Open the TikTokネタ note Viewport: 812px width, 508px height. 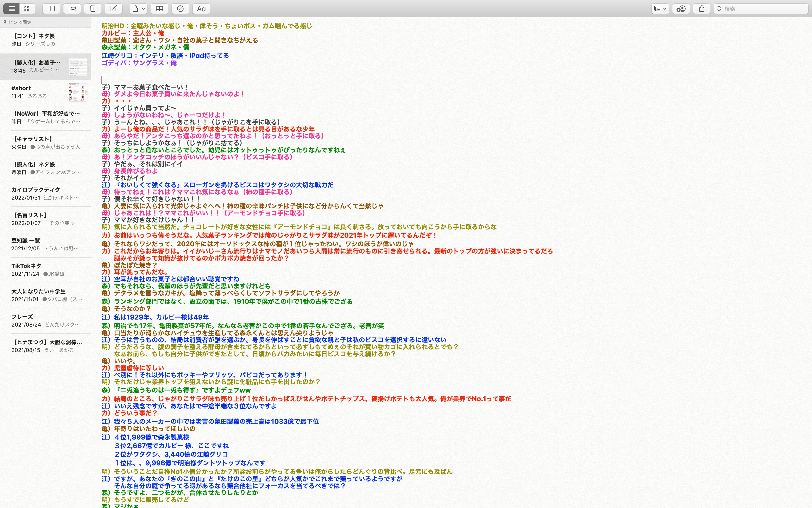point(45,270)
